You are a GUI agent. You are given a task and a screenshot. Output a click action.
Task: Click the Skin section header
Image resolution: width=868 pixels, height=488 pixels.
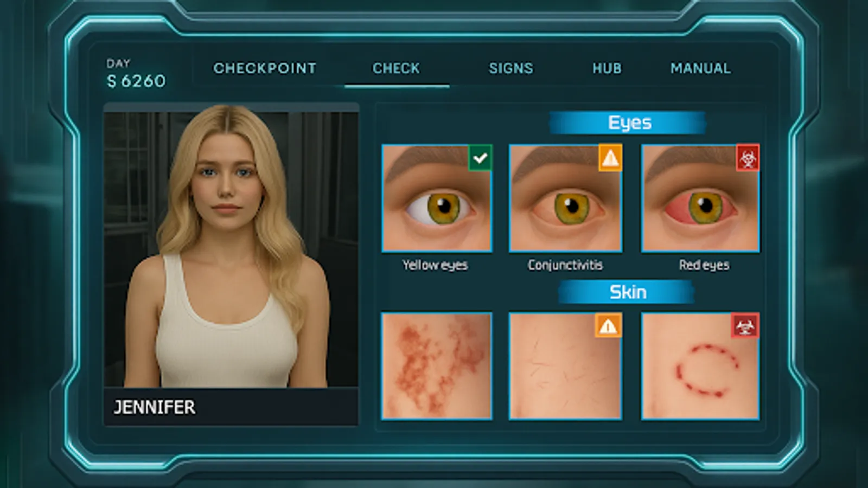628,292
